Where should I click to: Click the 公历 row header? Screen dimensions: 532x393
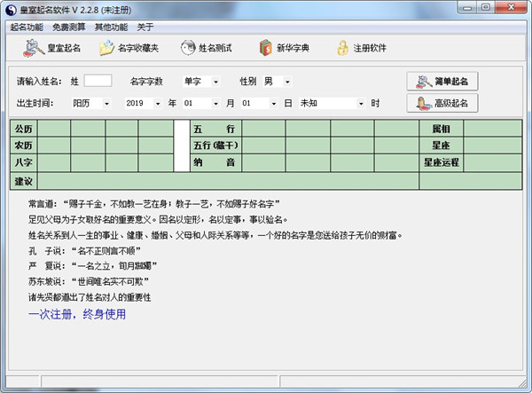pyautogui.click(x=23, y=129)
